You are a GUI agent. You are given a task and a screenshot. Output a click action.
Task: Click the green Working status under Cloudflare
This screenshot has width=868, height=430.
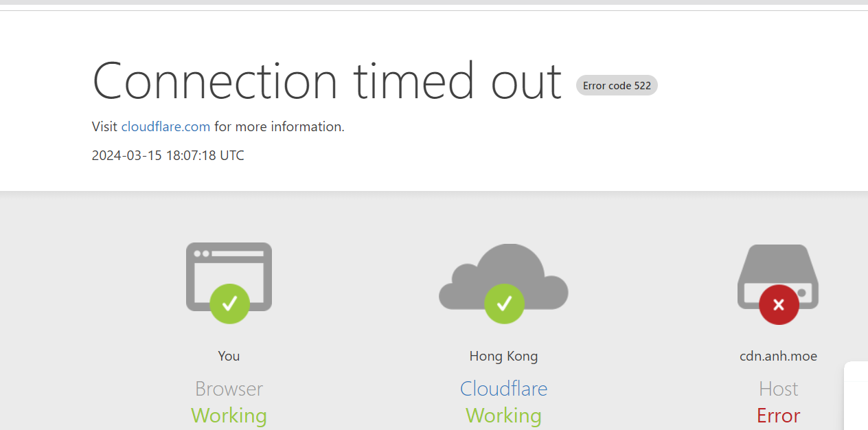pos(503,416)
